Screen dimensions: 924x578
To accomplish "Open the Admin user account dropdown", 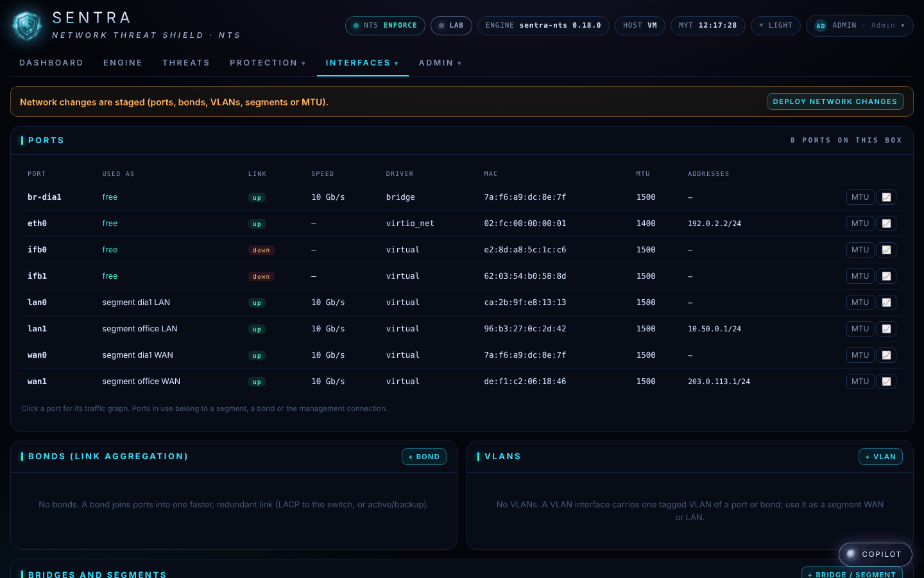I will point(860,26).
